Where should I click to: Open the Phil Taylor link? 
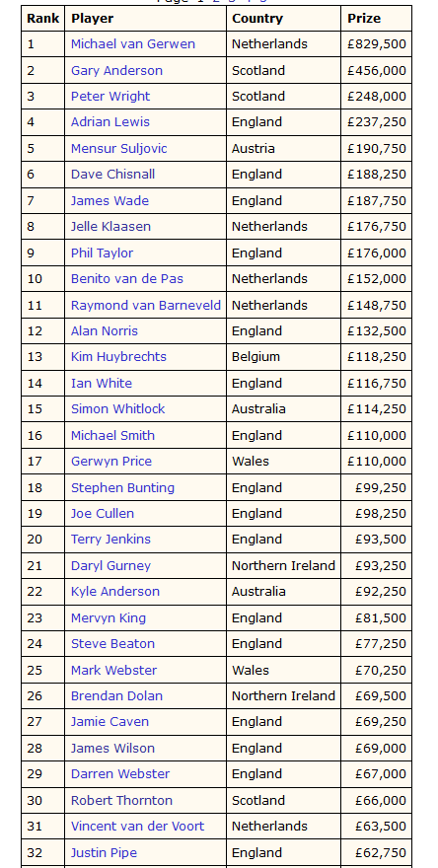102,253
